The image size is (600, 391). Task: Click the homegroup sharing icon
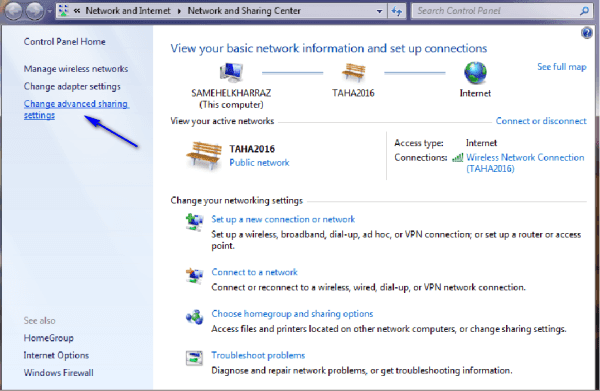[x=194, y=317]
